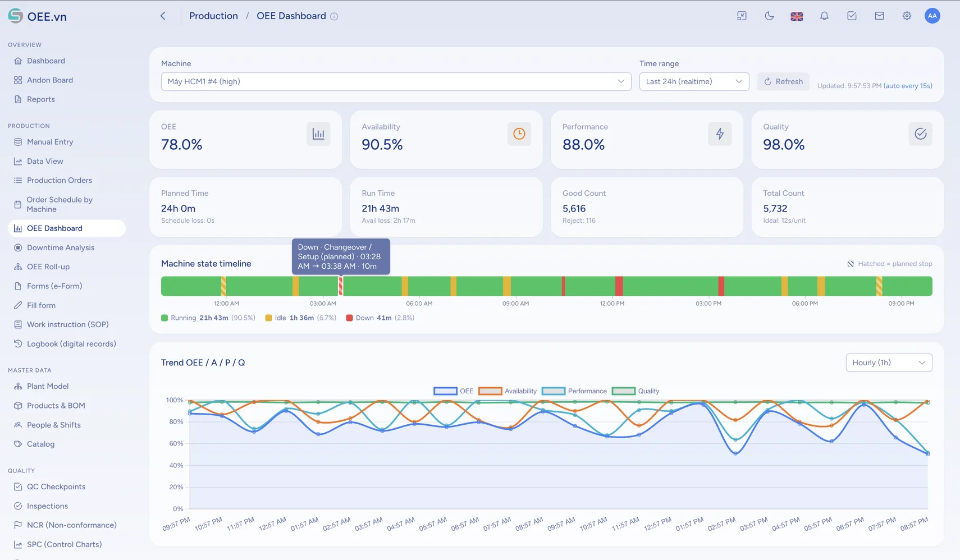Toggle Availability series in trend legend

pos(508,391)
